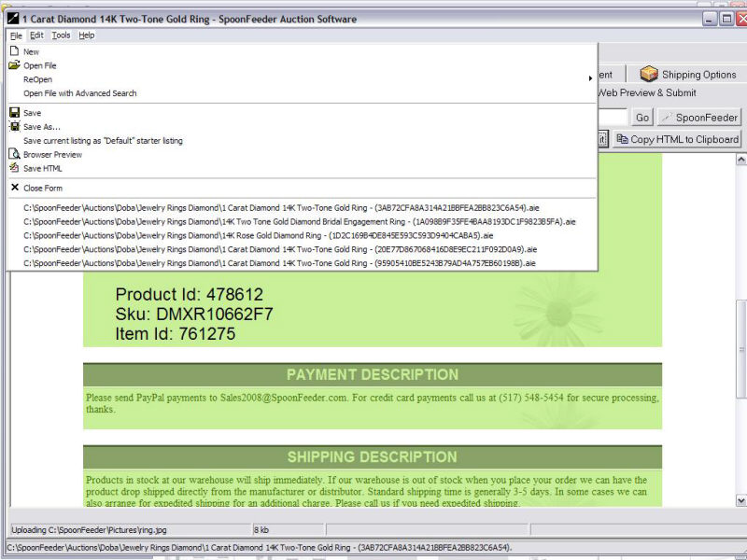Reopen the 14K Rose Gold Diamond Ring file
Viewport: 747px width, 560px height.
(302, 235)
